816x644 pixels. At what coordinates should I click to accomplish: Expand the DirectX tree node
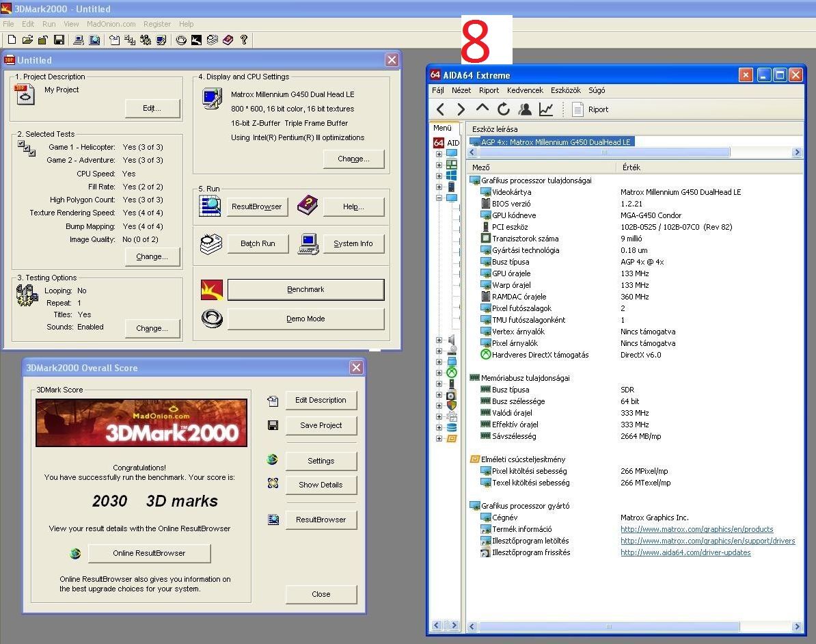439,373
